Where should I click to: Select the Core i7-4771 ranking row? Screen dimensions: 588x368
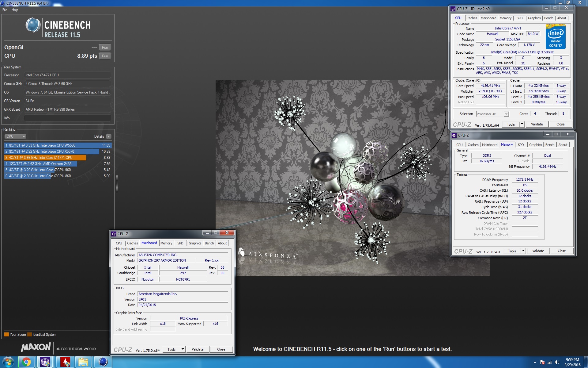coord(58,158)
